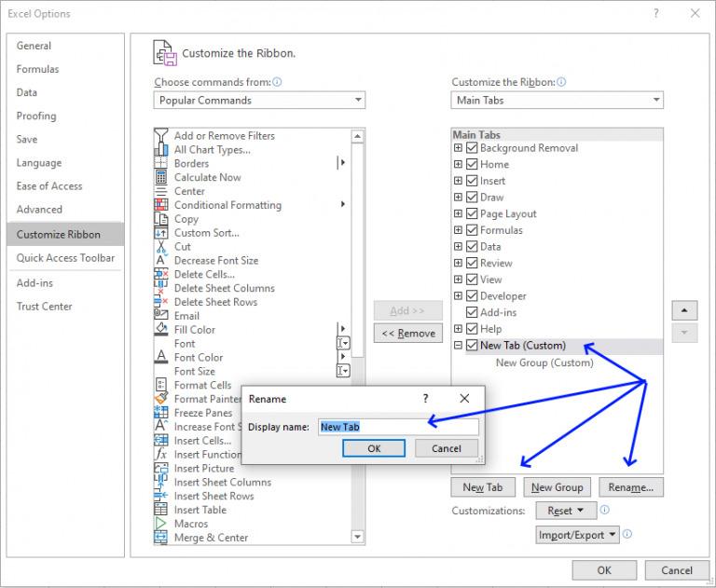Viewport: 716px width, 588px height.
Task: Click info icon beside Choose commands from
Action: coord(277,82)
